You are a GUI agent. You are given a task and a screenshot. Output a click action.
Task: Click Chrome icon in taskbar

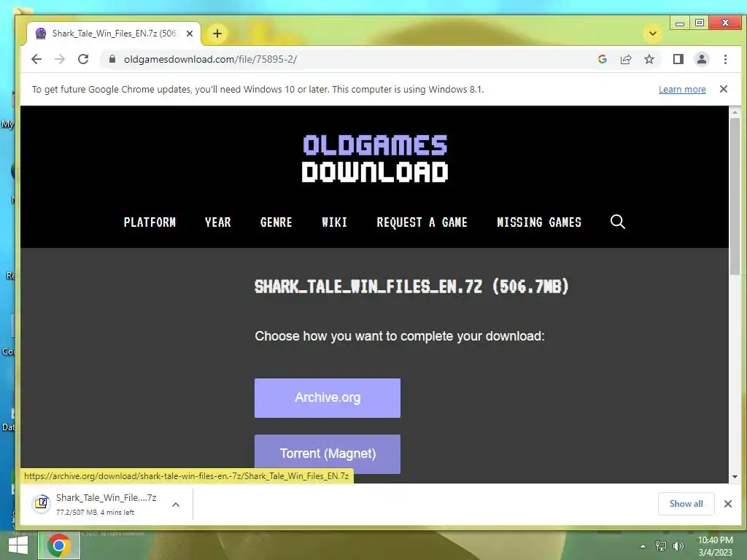point(59,545)
